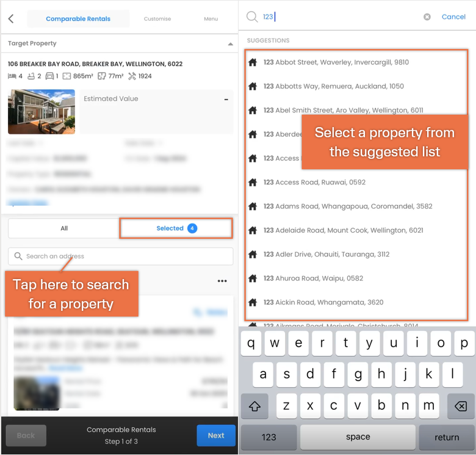Switch to the Selected filter with 4 badge
Screen dimensions: 476x455
click(x=176, y=228)
